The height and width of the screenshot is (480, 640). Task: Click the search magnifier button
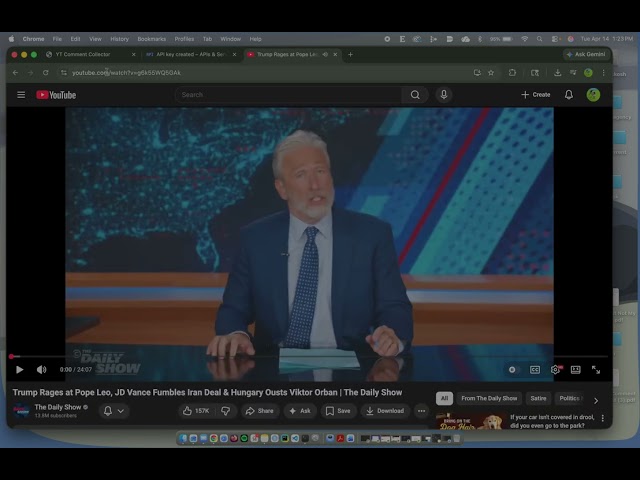point(415,95)
